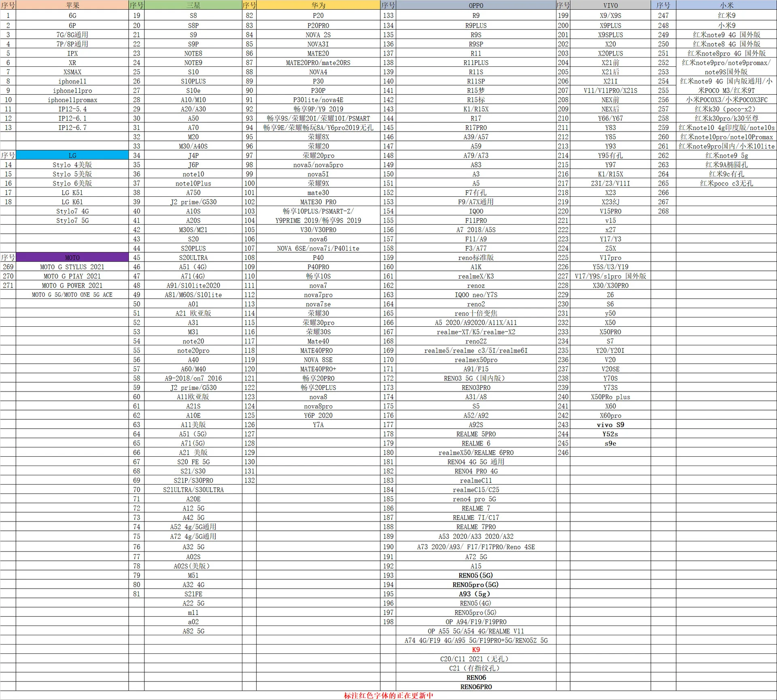Click the realmeC15/C25 cell
This screenshot has height=700, width=777.
coord(476,489)
